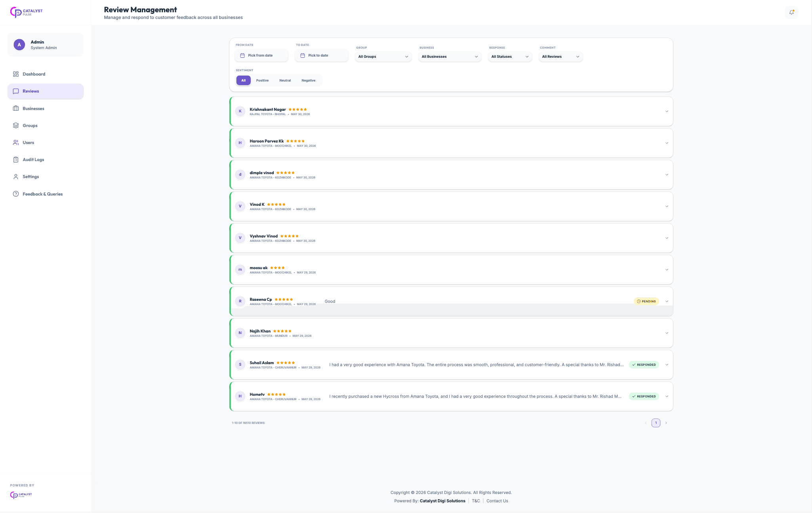The width and height of the screenshot is (812, 513).
Task: Click the Users people icon
Action: click(x=16, y=142)
